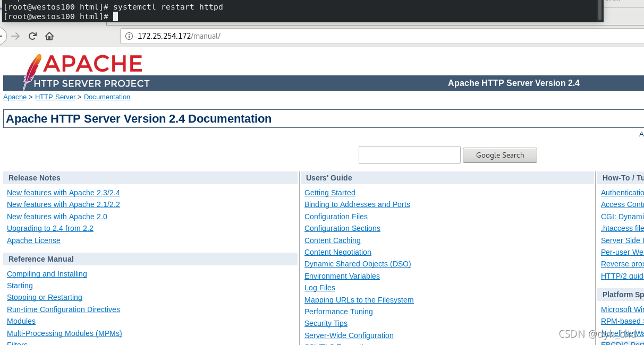This screenshot has width=644, height=345.
Task: Go to the browser home icon
Action: [x=49, y=36]
